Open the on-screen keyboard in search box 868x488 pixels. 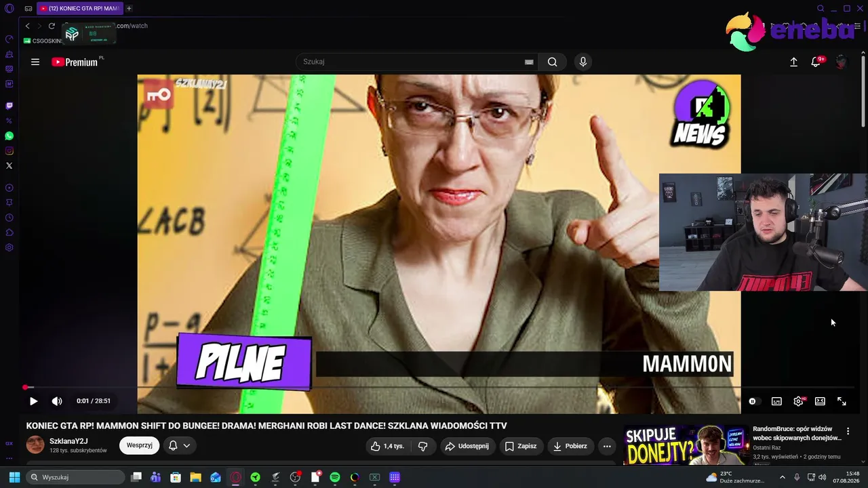pos(529,62)
